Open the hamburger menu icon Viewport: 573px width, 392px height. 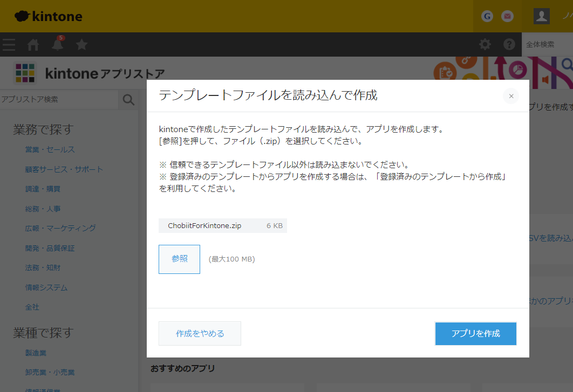pos(9,45)
